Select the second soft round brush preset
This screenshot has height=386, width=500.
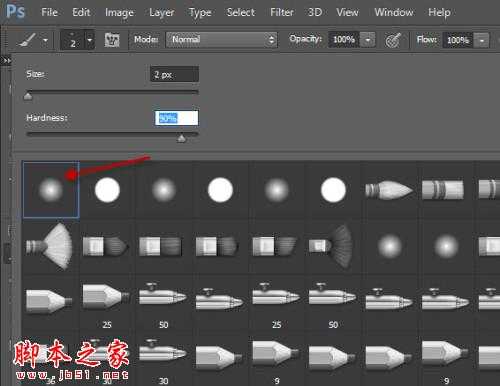(x=164, y=190)
